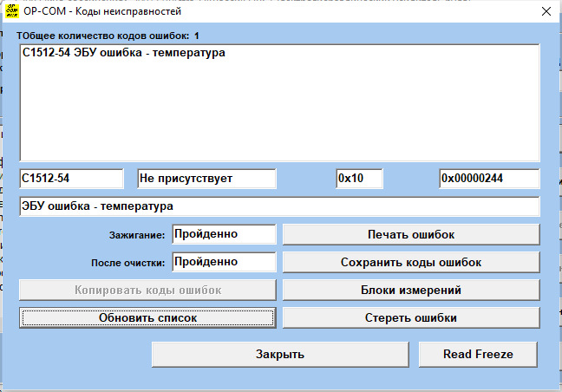Screen dimensions: 562x392
Task: Click the После очистки: label
Action: 128,263
